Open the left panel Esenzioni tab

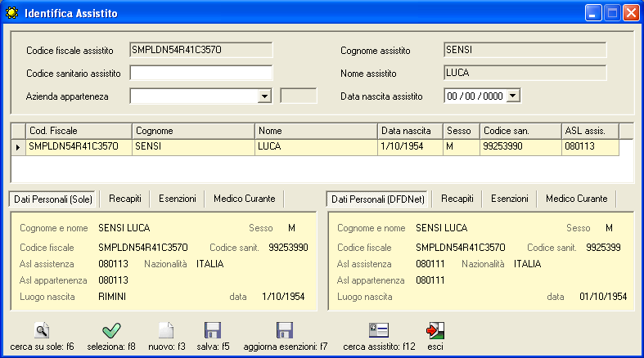tap(177, 199)
